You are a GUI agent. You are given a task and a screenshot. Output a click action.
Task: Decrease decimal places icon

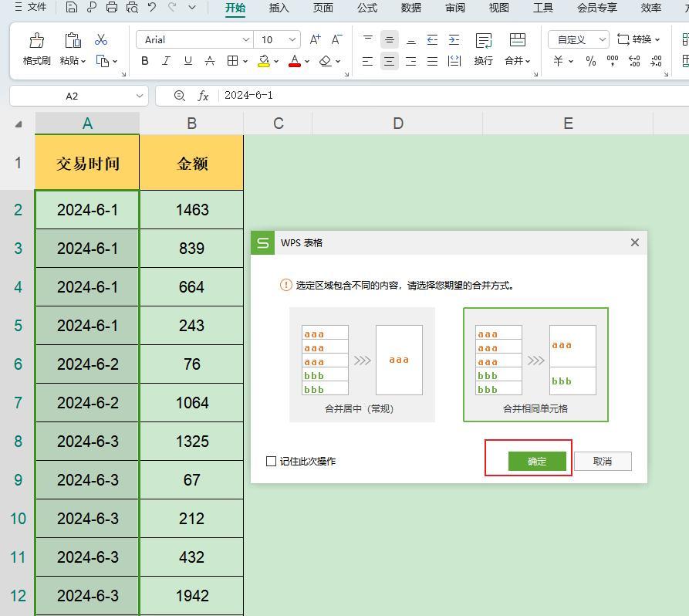(x=656, y=61)
